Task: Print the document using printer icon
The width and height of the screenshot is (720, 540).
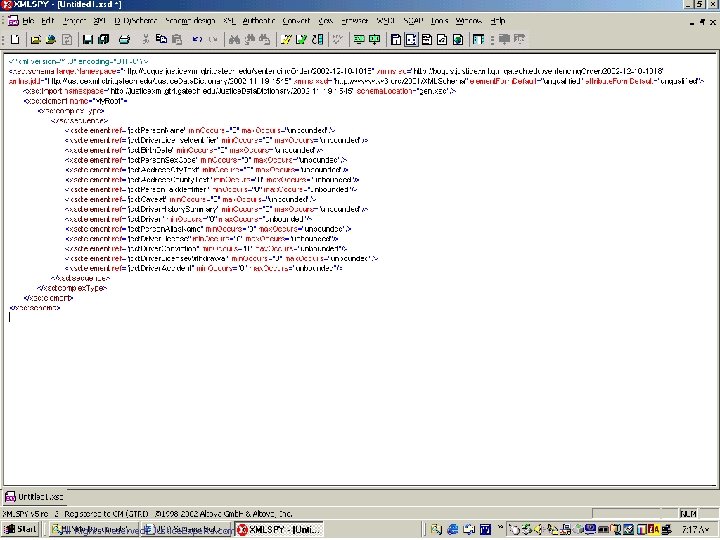Action: [x=124, y=39]
